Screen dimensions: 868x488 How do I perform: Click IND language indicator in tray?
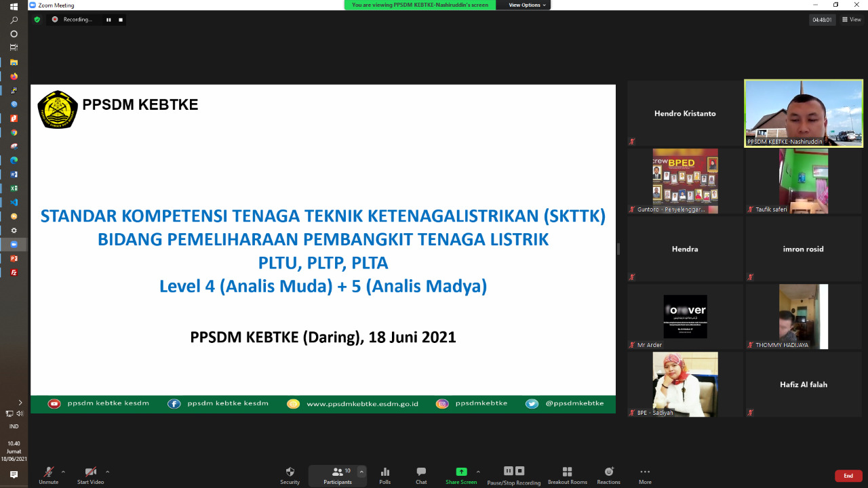(14, 426)
